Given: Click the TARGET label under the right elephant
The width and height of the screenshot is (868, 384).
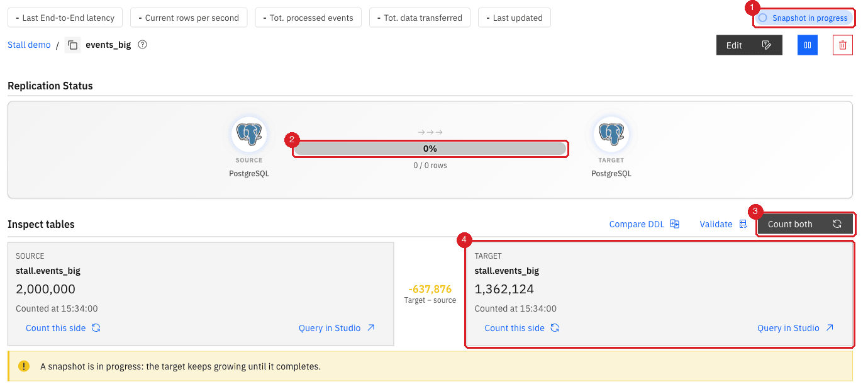Looking at the screenshot, I should (611, 161).
